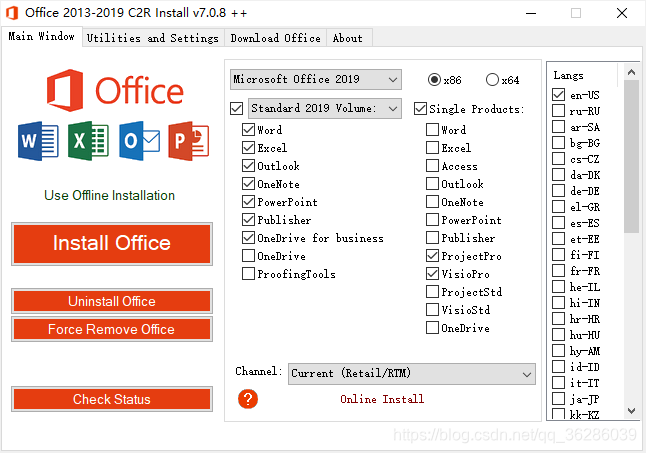Click Use Offline Installation link
The height and width of the screenshot is (453, 646).
[110, 195]
